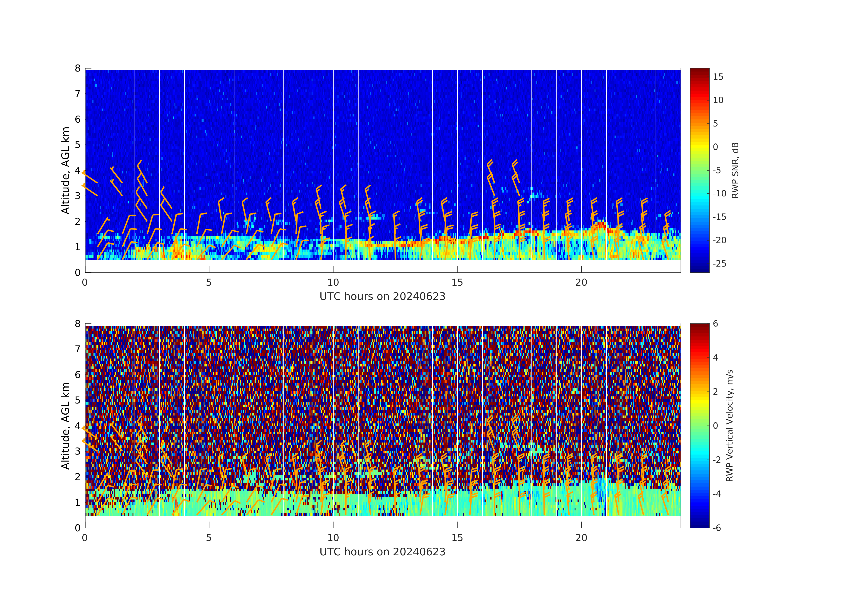
Task: Click the -6 tick label on velocity colorbar
Action: click(x=717, y=528)
